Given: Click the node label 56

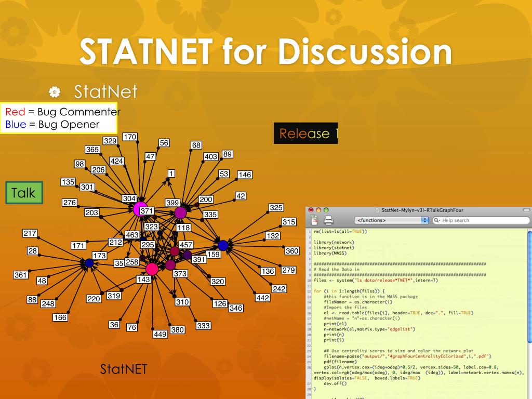Looking at the screenshot, I should click(164, 143).
